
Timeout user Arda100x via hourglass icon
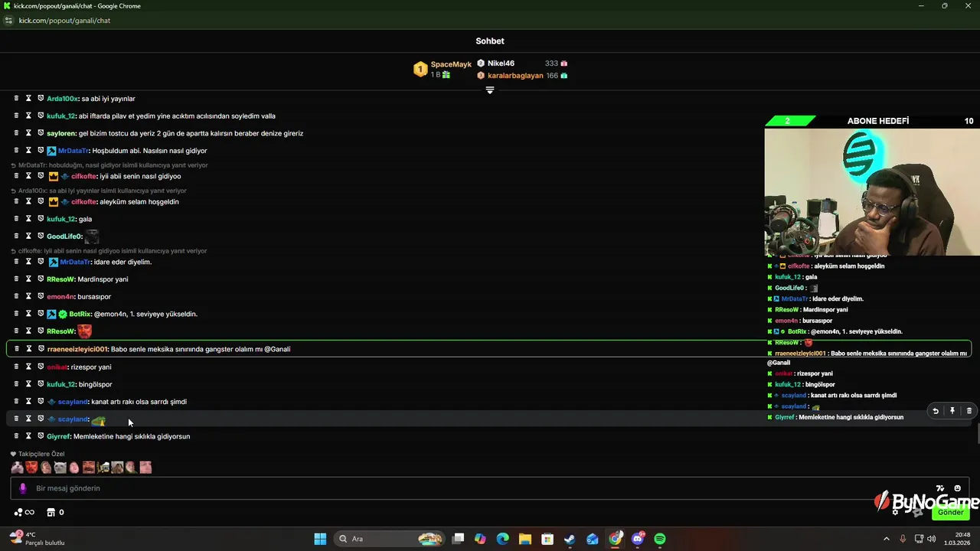point(28,98)
